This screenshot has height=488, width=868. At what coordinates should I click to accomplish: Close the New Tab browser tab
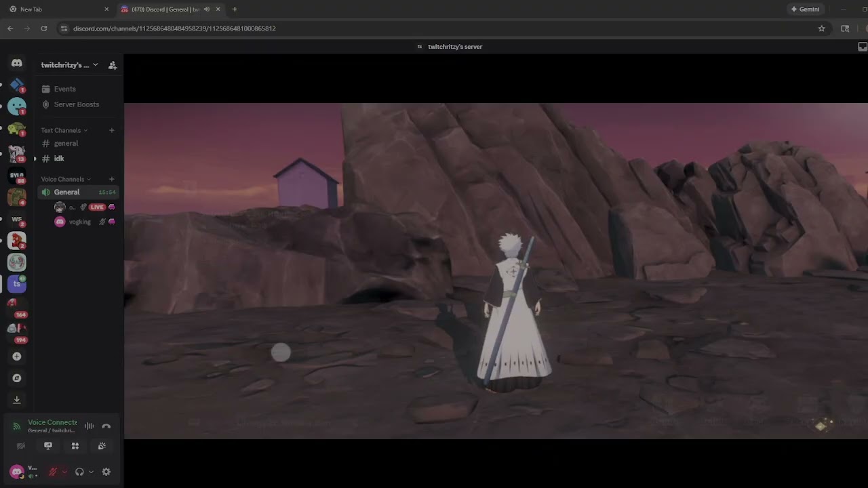point(106,9)
